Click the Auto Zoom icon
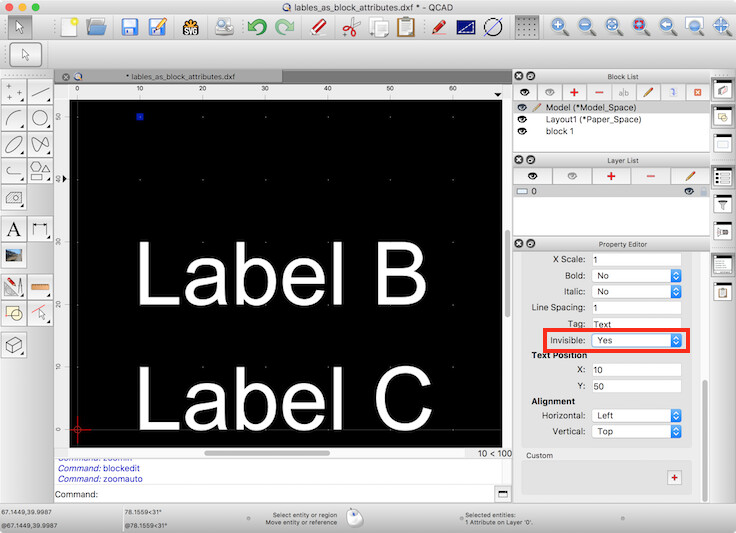The image size is (736, 533). pos(613,26)
